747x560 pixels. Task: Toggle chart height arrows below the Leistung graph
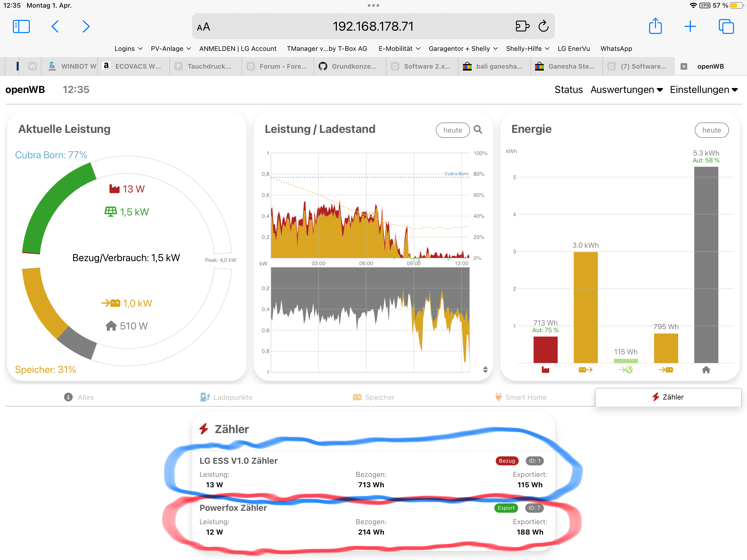point(485,369)
